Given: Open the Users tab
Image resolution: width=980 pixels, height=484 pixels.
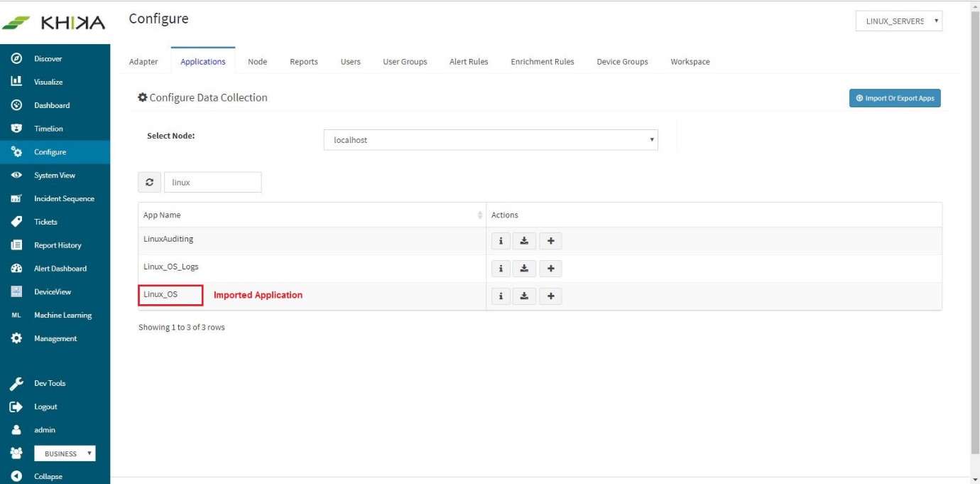Looking at the screenshot, I should click(x=351, y=62).
